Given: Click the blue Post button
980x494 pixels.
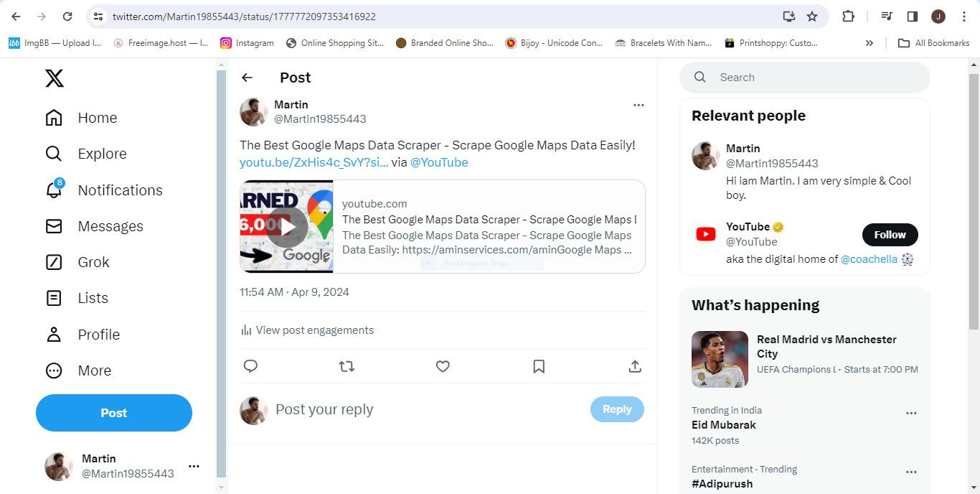Looking at the screenshot, I should [x=114, y=413].
